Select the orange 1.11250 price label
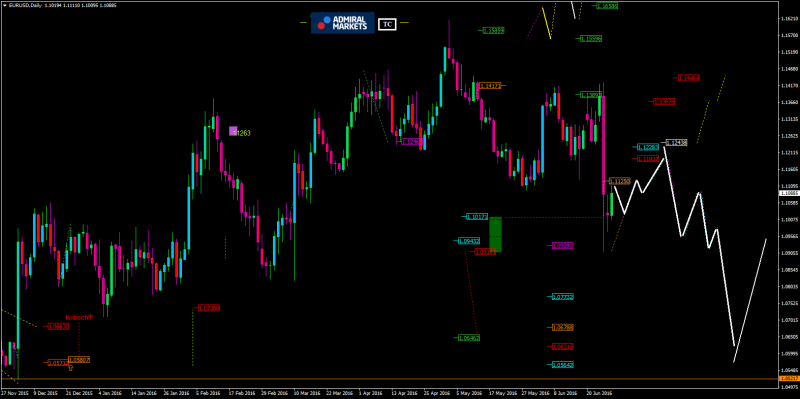 [620, 181]
